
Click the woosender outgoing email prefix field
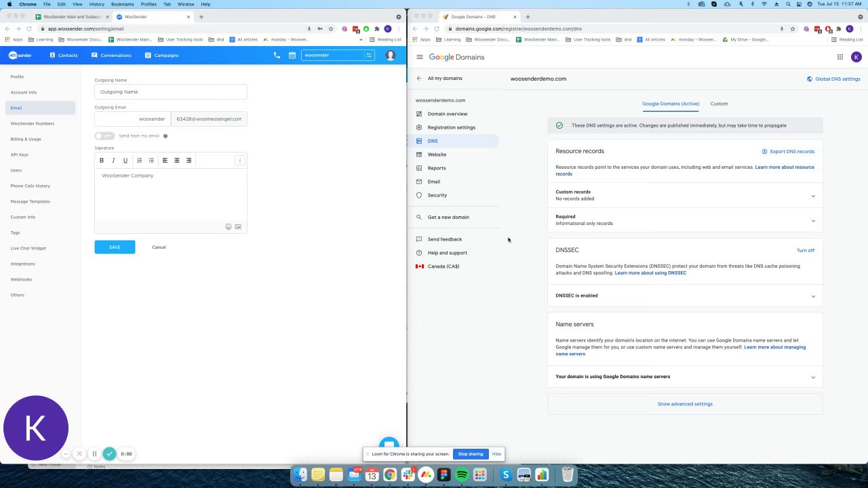133,119
